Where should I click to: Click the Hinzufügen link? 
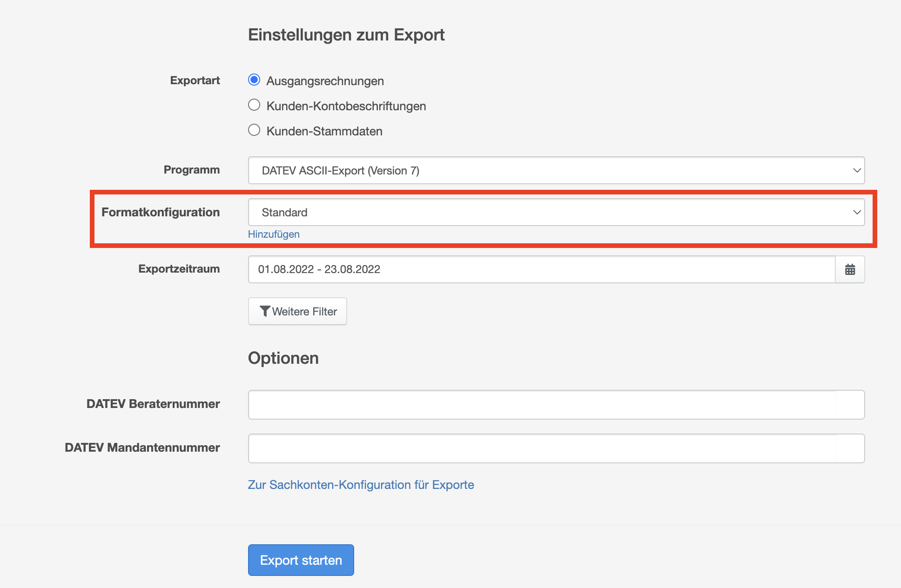pyautogui.click(x=274, y=234)
